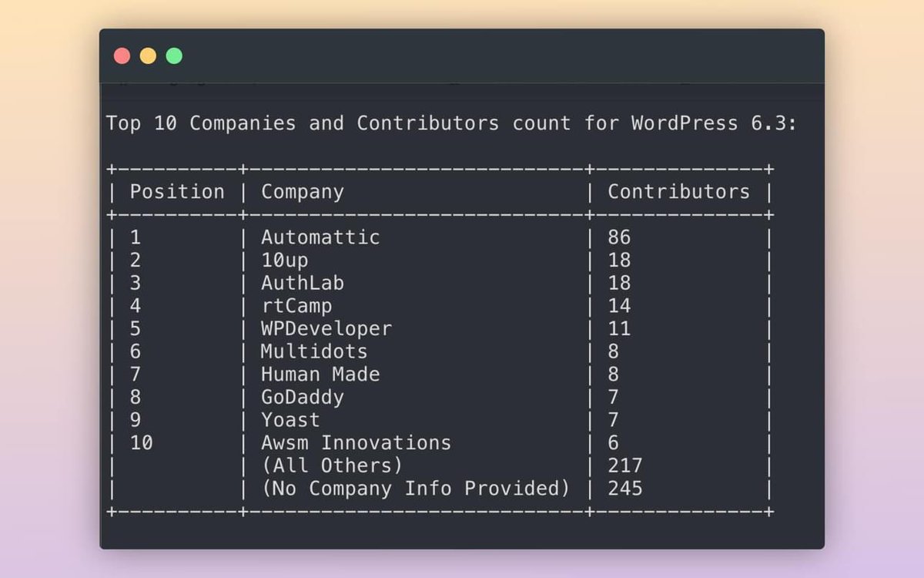Click the contributor count 8 for Human Made
This screenshot has height=578, width=924.
pyautogui.click(x=614, y=375)
